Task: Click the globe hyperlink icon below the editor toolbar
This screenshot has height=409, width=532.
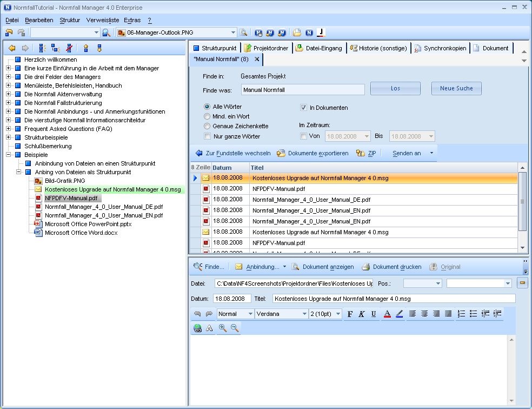Action: point(197,328)
